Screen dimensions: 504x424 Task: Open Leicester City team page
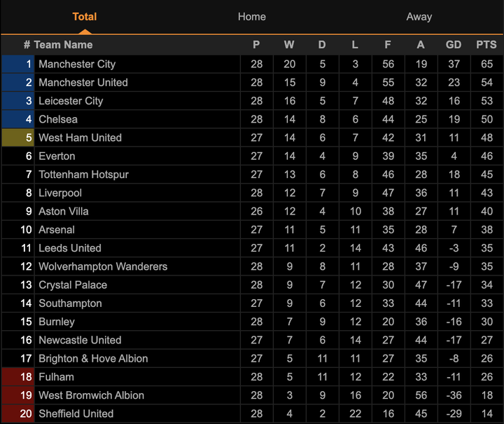[x=71, y=101]
